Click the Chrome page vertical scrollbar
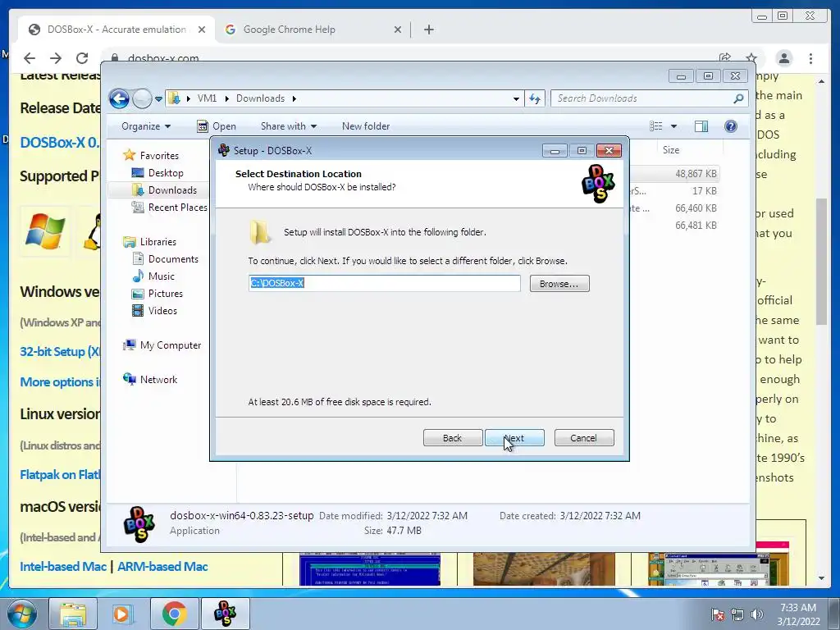The width and height of the screenshot is (840, 630). coord(821,262)
